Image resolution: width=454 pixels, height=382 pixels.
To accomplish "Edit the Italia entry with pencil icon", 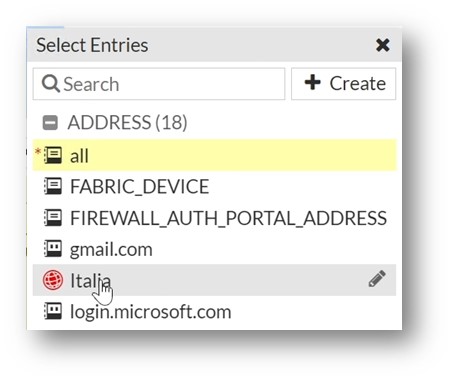I will [377, 279].
